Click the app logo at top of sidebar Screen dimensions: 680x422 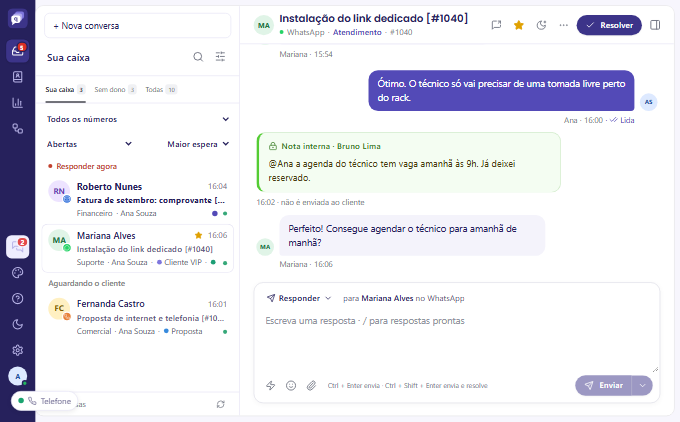pos(17,19)
